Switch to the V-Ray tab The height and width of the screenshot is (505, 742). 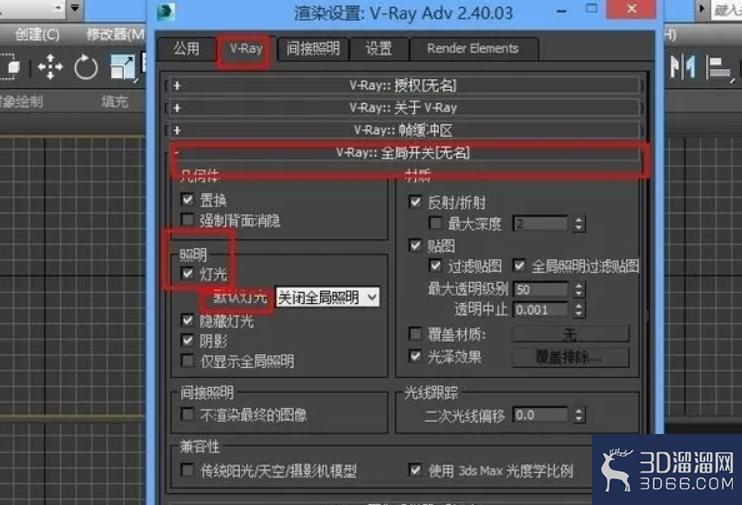pyautogui.click(x=246, y=48)
